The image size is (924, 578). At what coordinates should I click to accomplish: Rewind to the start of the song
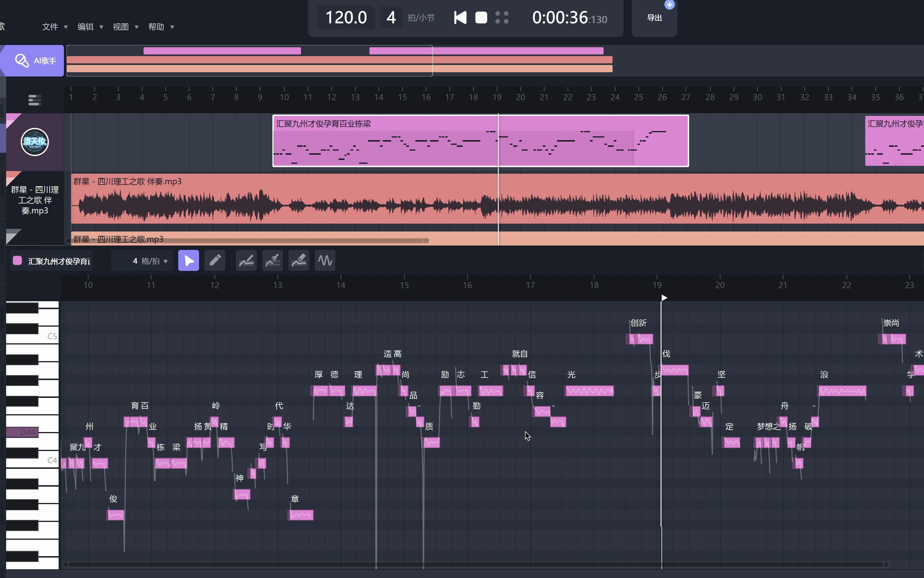[x=460, y=18]
